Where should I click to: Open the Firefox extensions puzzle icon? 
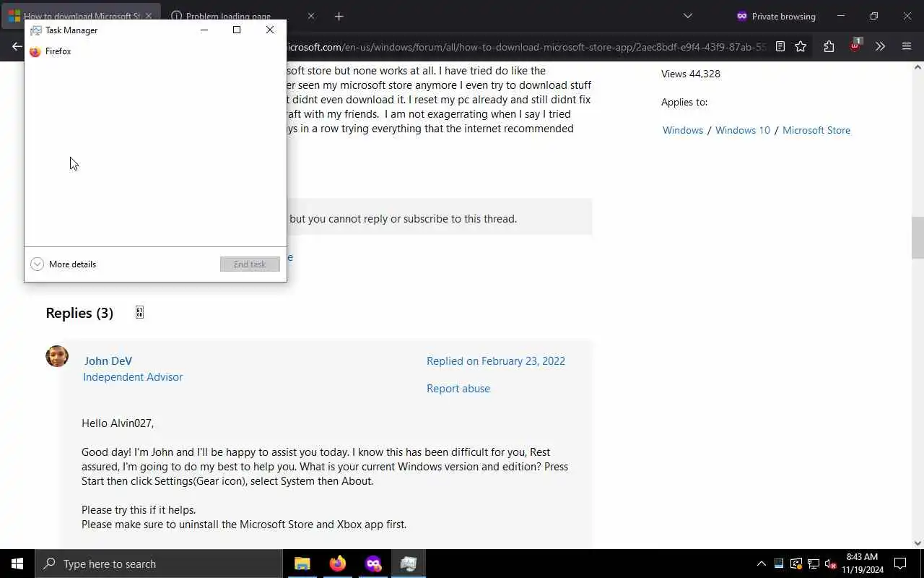pyautogui.click(x=829, y=47)
